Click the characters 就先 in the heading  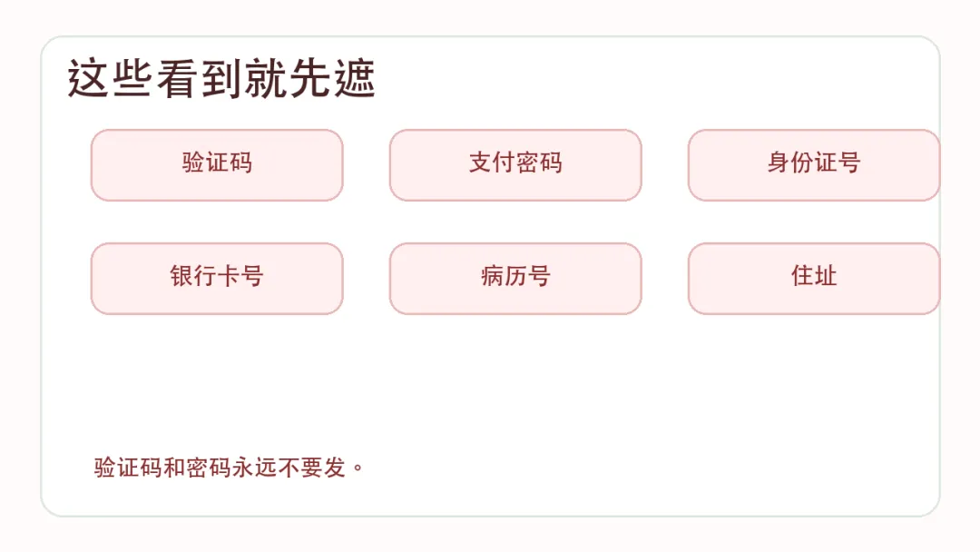(x=288, y=79)
